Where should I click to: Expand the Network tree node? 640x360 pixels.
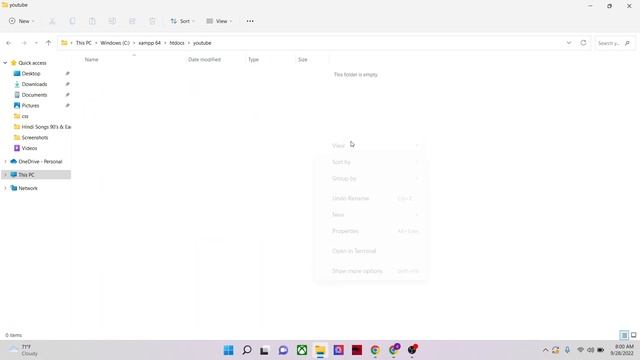point(5,188)
